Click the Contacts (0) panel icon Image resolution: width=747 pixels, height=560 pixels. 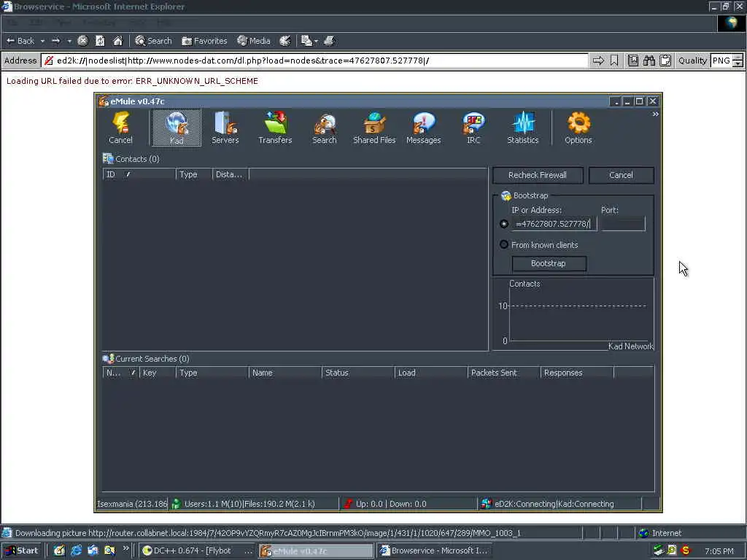click(x=108, y=158)
